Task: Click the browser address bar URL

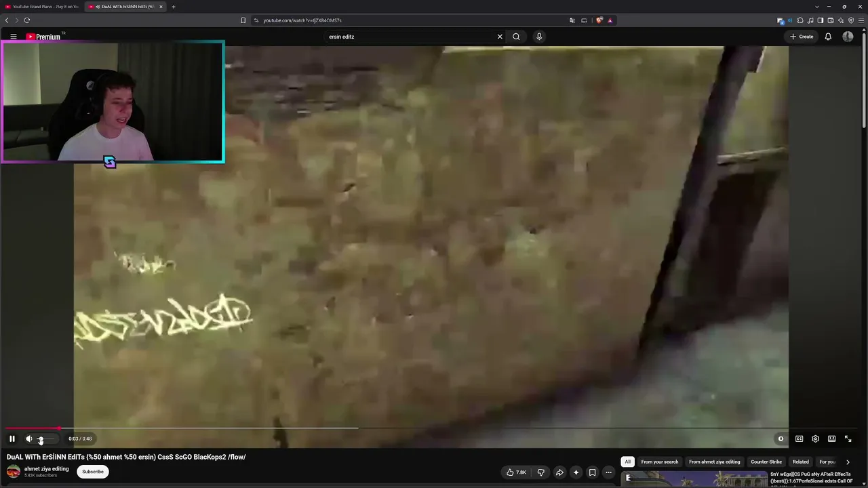Action: tap(302, 20)
